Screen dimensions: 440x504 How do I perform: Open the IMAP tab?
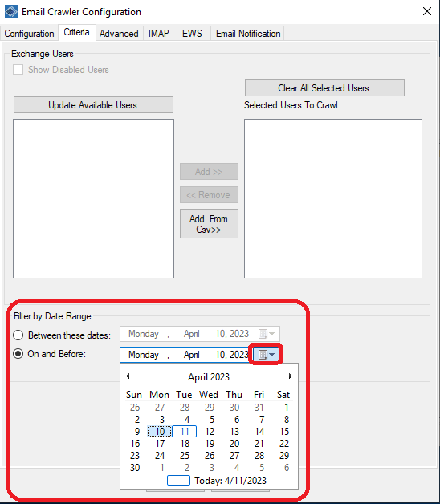158,34
